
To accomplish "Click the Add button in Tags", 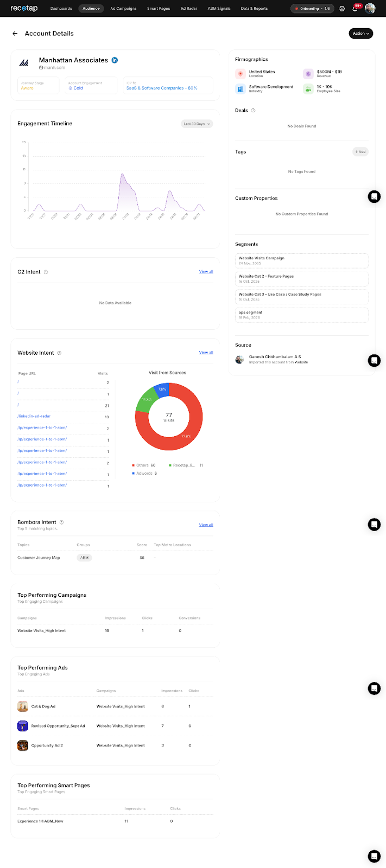I will point(360,152).
